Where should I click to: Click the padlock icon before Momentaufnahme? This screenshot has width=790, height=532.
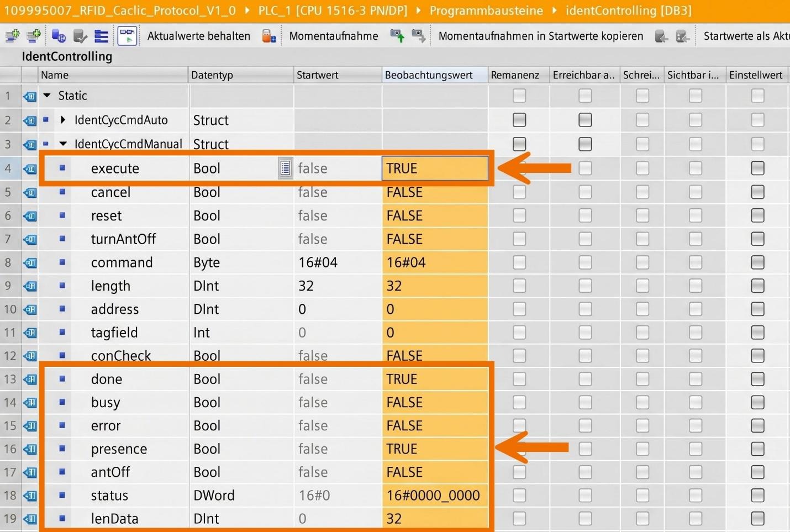tap(269, 36)
